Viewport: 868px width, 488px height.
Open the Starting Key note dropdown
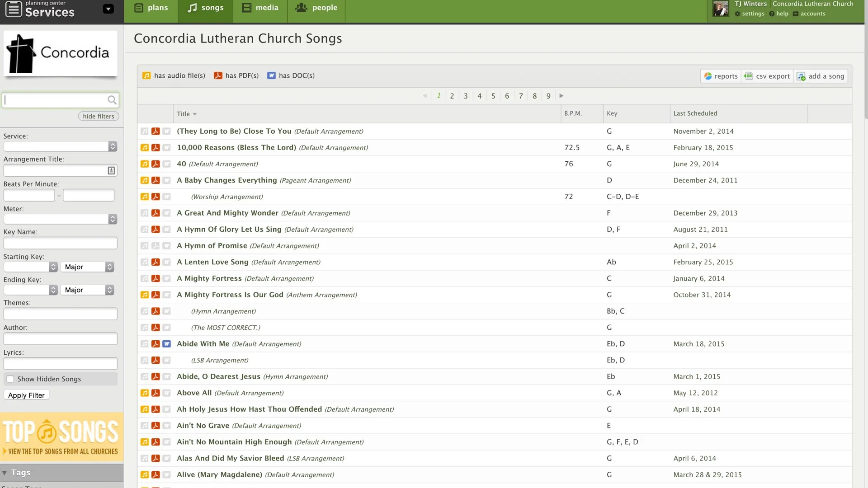click(31, 267)
